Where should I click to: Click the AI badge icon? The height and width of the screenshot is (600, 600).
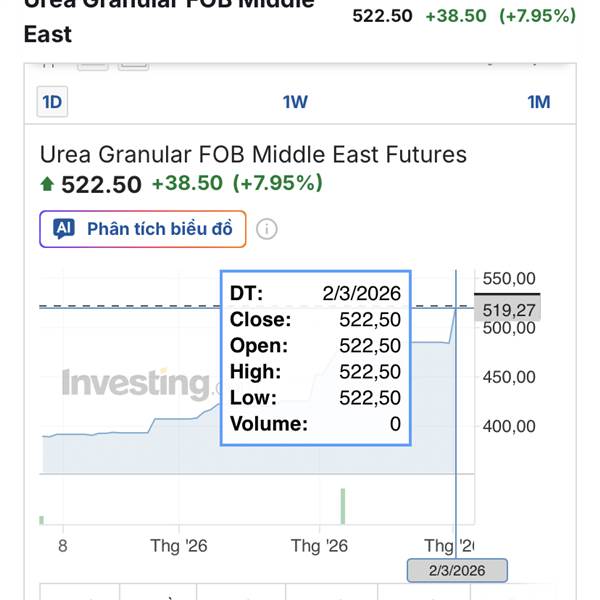click(x=65, y=229)
